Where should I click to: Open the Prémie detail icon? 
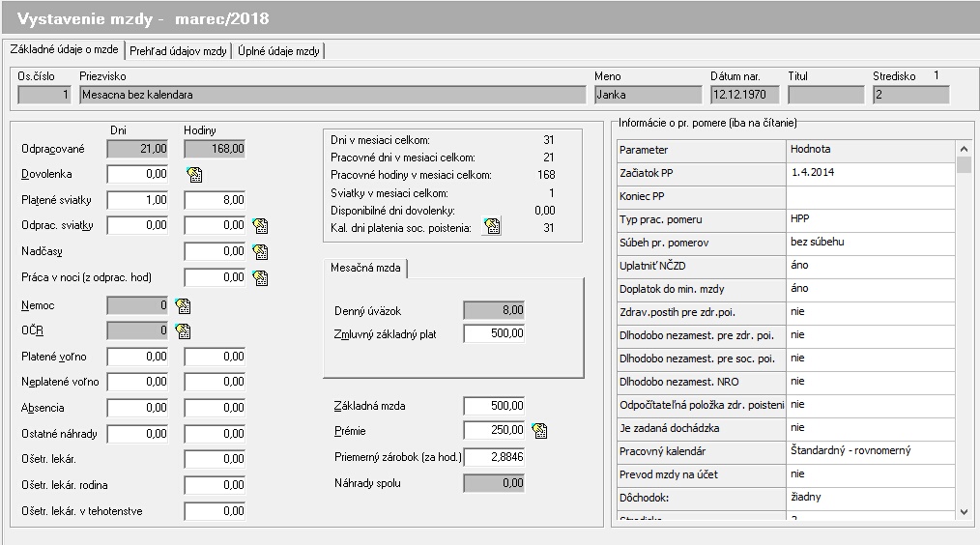click(x=538, y=431)
